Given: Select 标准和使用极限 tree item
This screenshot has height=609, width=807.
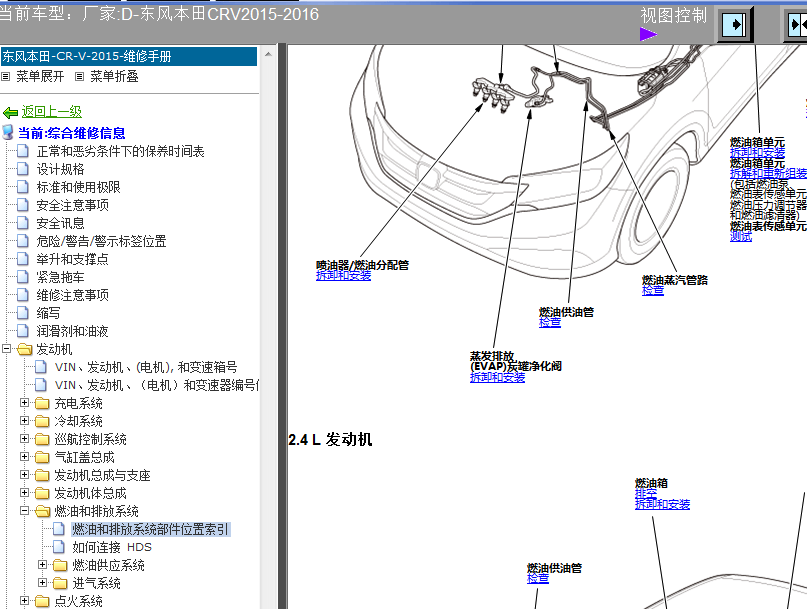Looking at the screenshot, I should (78, 187).
